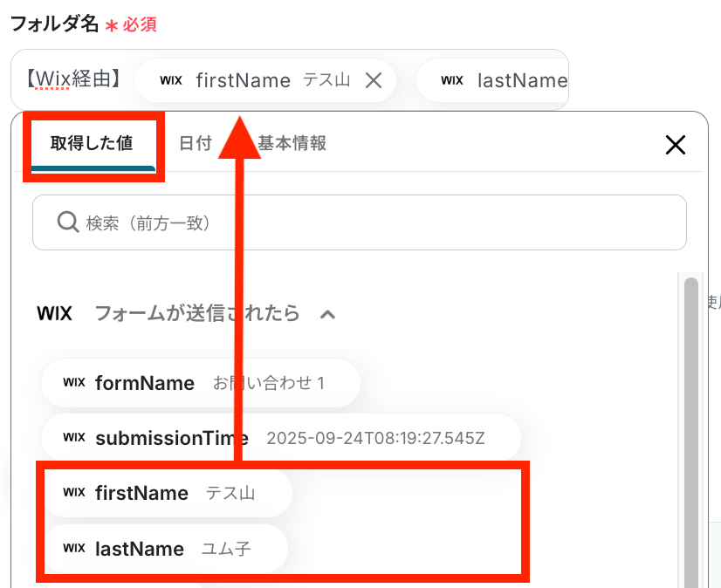
Task: Click the Wix icon on the firstName list item
Action: tap(74, 492)
